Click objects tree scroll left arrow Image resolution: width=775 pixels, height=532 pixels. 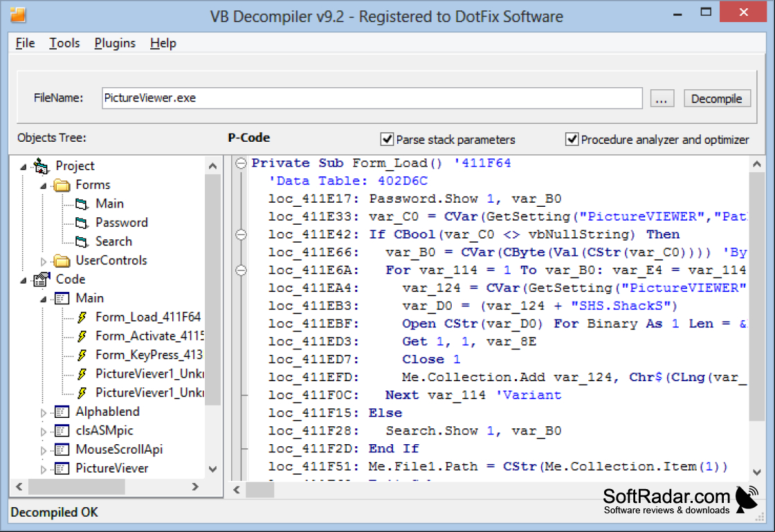pos(19,486)
